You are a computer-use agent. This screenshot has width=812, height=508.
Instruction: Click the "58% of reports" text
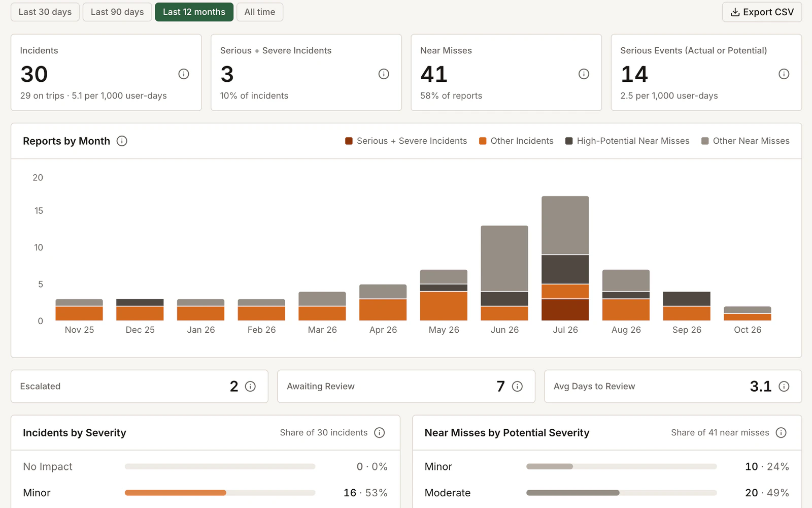point(451,96)
